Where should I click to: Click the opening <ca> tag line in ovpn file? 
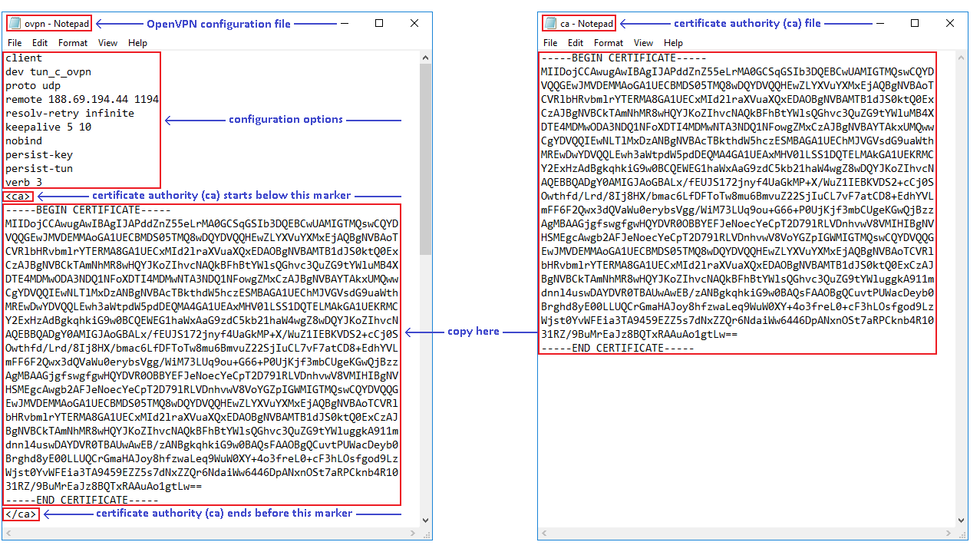19,197
